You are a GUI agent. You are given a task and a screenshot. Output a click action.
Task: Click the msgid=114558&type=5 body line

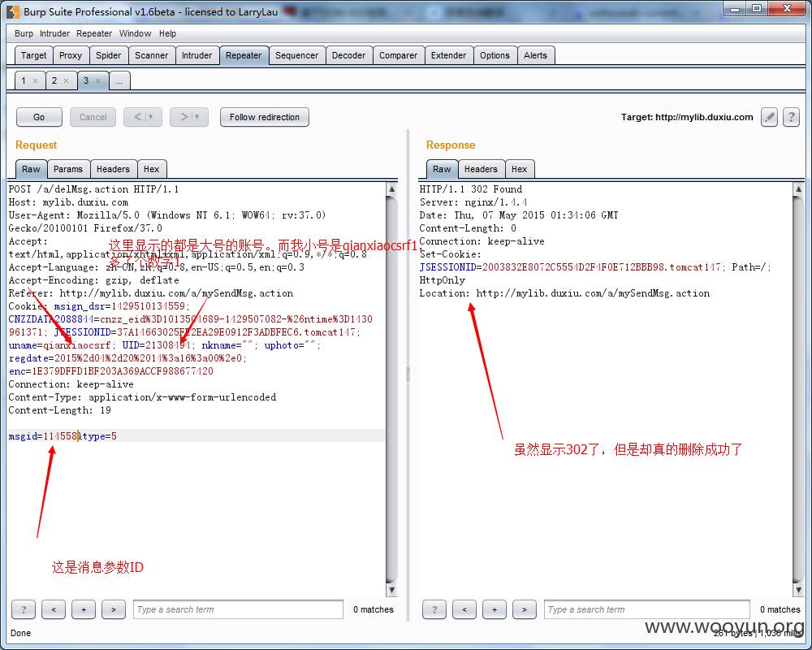click(63, 436)
